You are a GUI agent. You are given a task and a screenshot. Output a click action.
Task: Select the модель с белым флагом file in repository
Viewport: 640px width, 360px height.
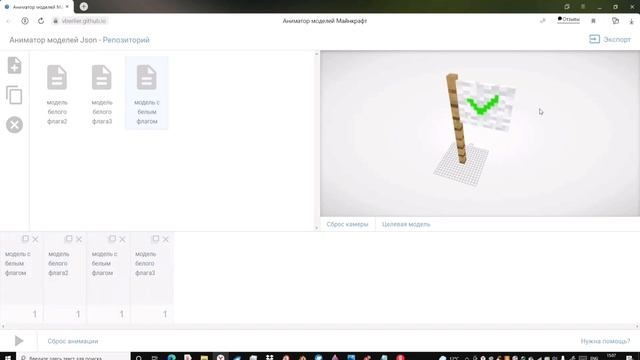(x=147, y=94)
